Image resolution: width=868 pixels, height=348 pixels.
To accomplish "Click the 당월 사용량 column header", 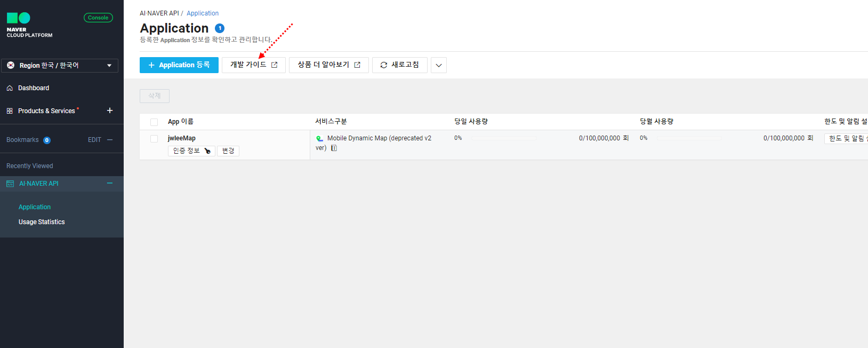I will (x=657, y=122).
